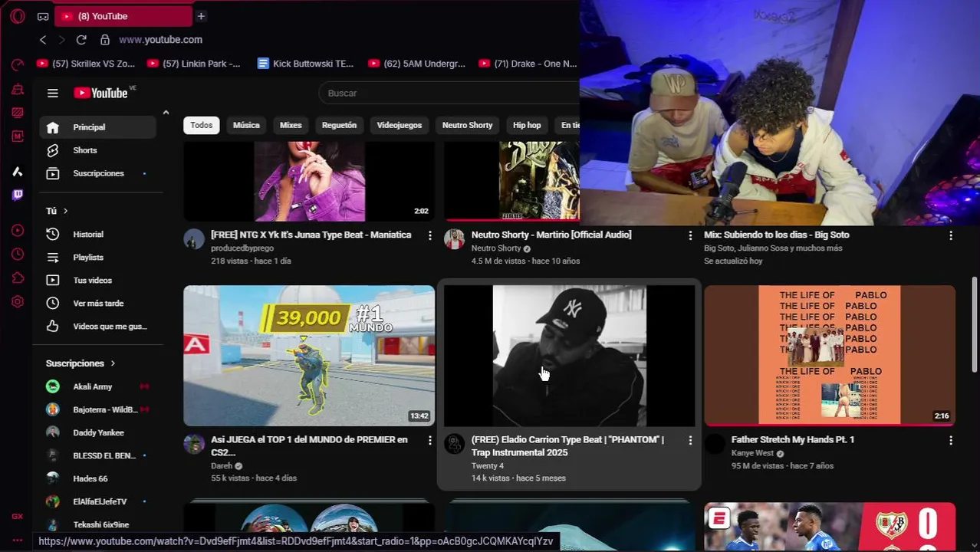
Task: Open options for Big Soto mix
Action: click(951, 235)
